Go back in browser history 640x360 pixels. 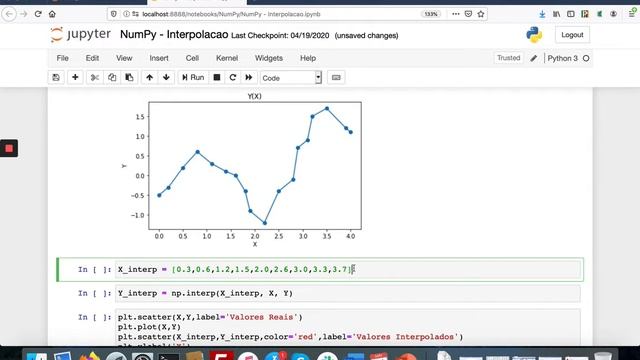[x=9, y=14]
